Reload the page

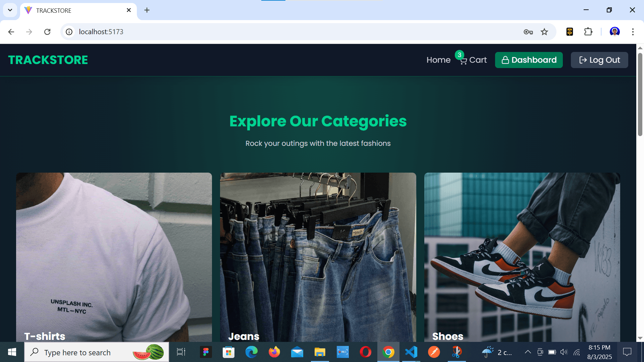click(47, 32)
